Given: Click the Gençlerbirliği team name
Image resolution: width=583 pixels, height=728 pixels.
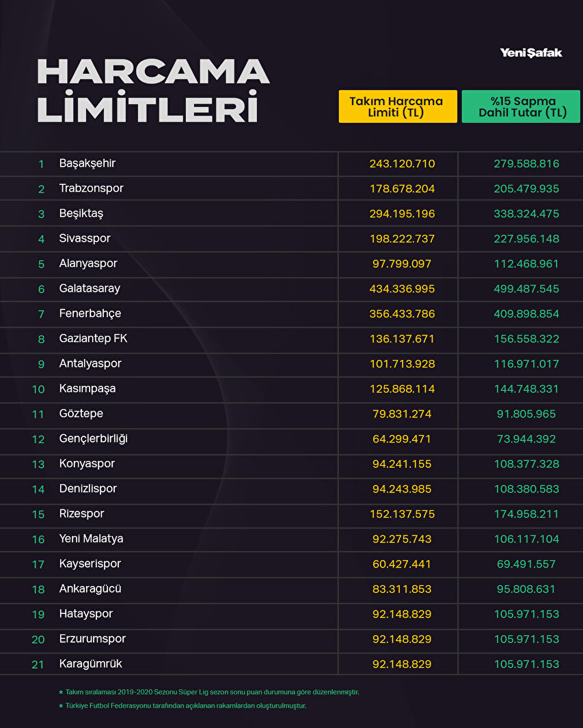Looking at the screenshot, I should [x=94, y=439].
